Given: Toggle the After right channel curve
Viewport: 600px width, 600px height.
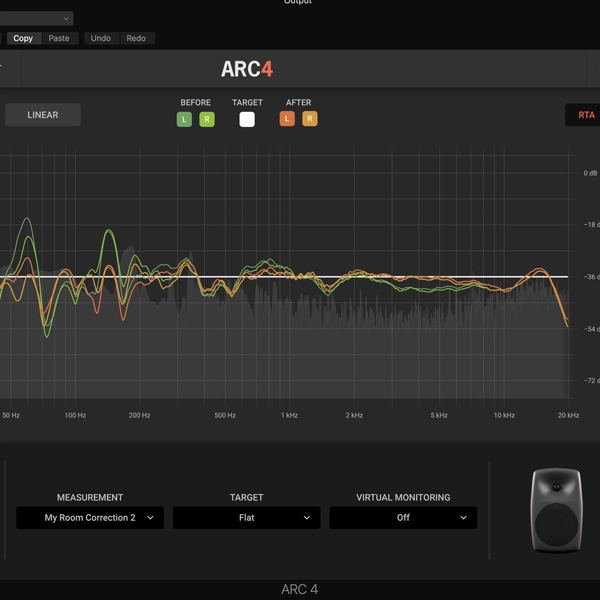Looking at the screenshot, I should (310, 119).
